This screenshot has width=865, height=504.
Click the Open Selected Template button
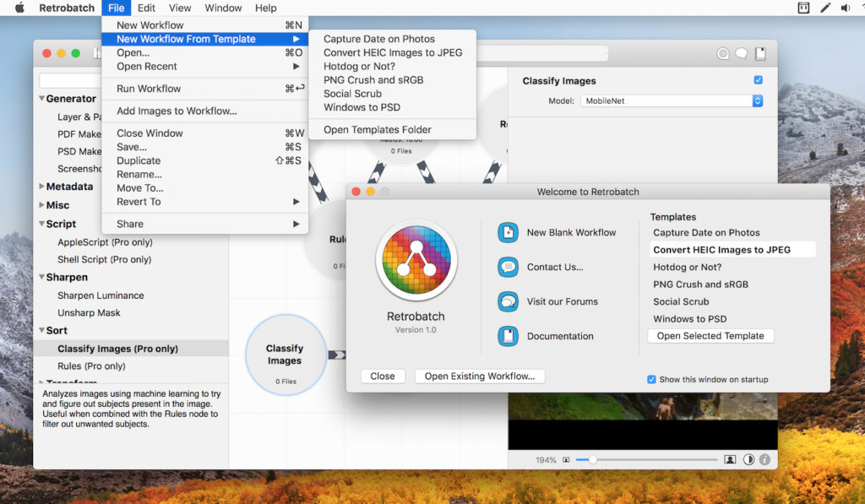pyautogui.click(x=710, y=336)
